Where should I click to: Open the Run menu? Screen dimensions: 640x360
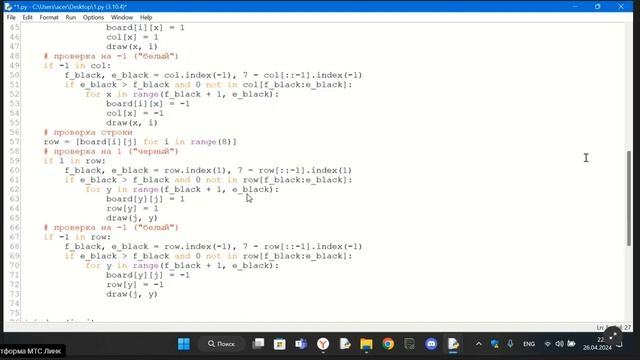(x=71, y=18)
